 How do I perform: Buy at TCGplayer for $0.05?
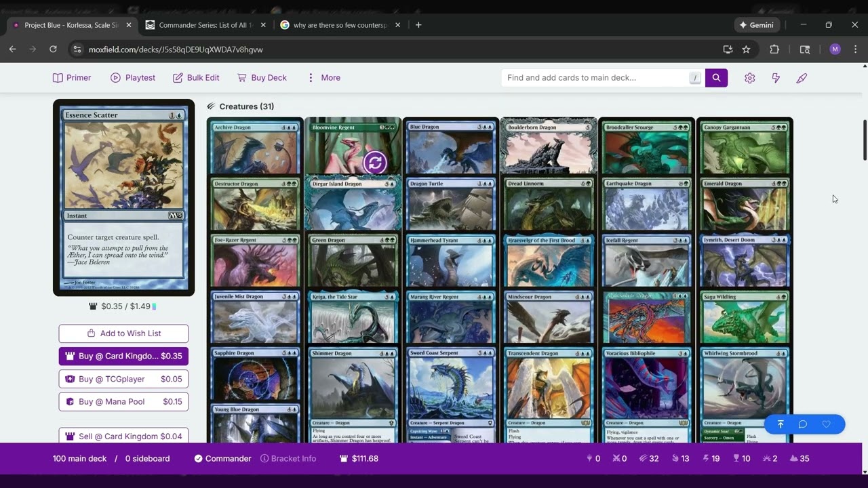point(123,379)
